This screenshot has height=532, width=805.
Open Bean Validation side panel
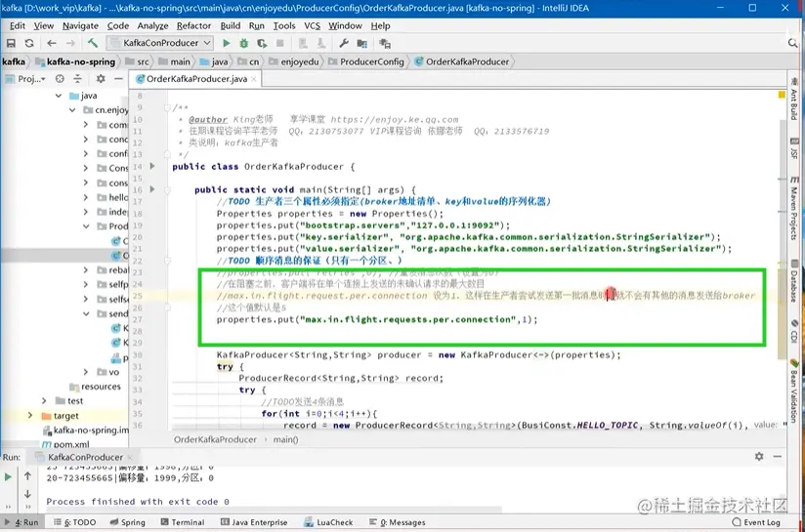coord(794,390)
